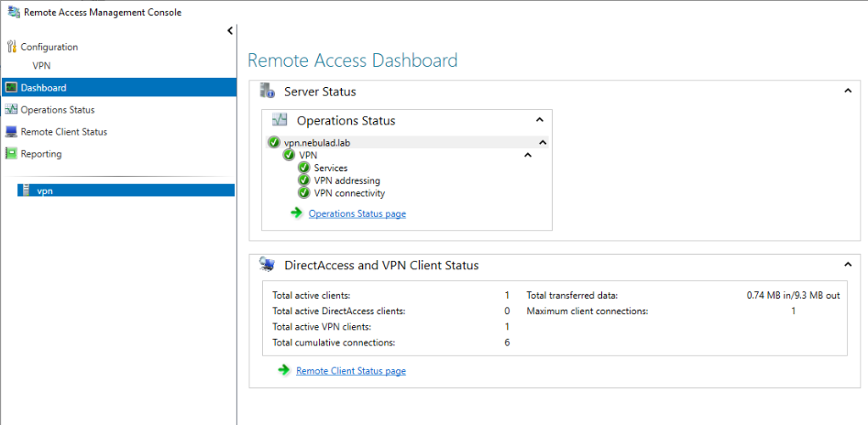Click the green check beside VPN node

pyautogui.click(x=289, y=156)
